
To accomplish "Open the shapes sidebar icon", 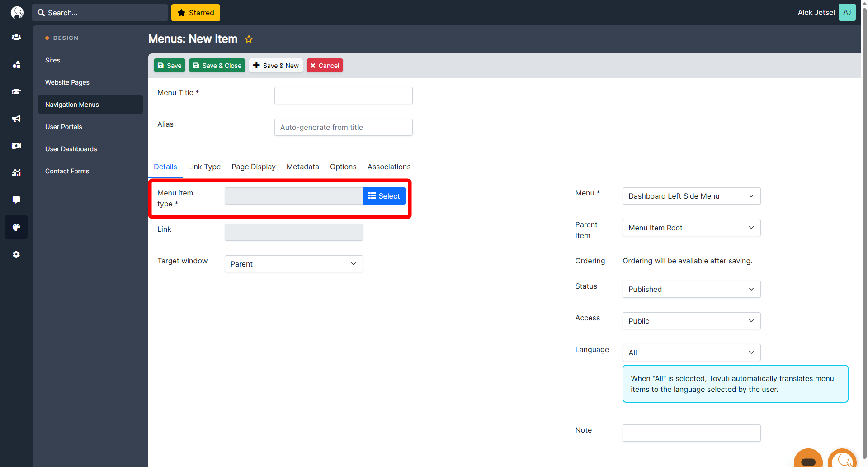I will [x=16, y=64].
